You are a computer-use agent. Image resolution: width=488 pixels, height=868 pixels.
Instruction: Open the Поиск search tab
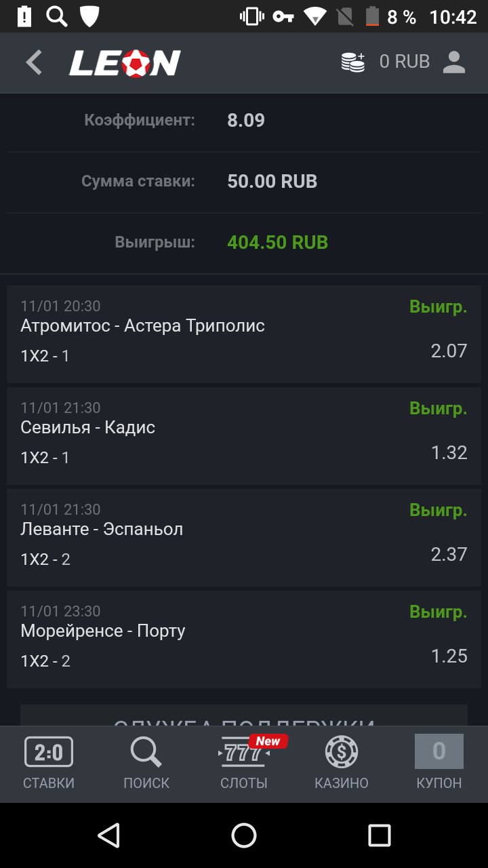tap(146, 764)
